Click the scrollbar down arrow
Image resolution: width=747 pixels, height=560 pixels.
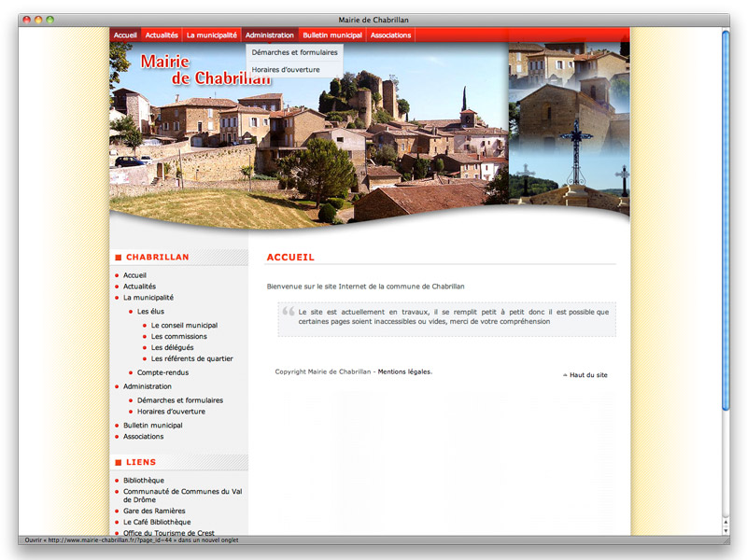click(726, 530)
